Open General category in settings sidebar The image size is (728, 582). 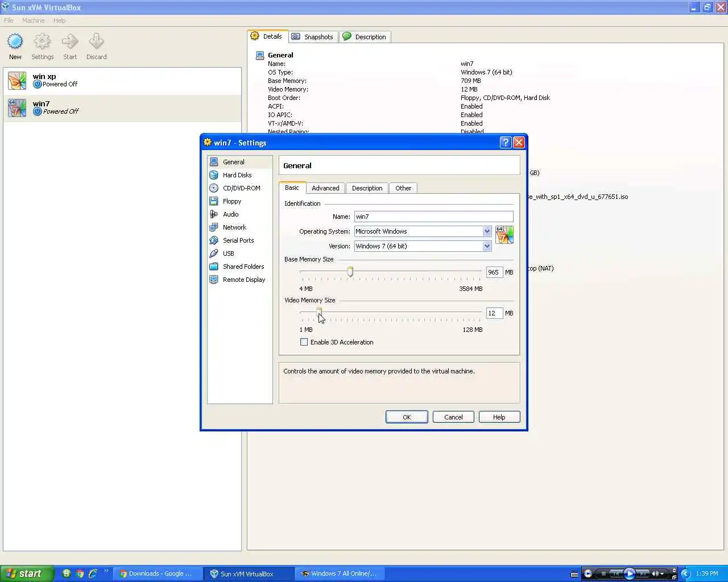[239, 162]
